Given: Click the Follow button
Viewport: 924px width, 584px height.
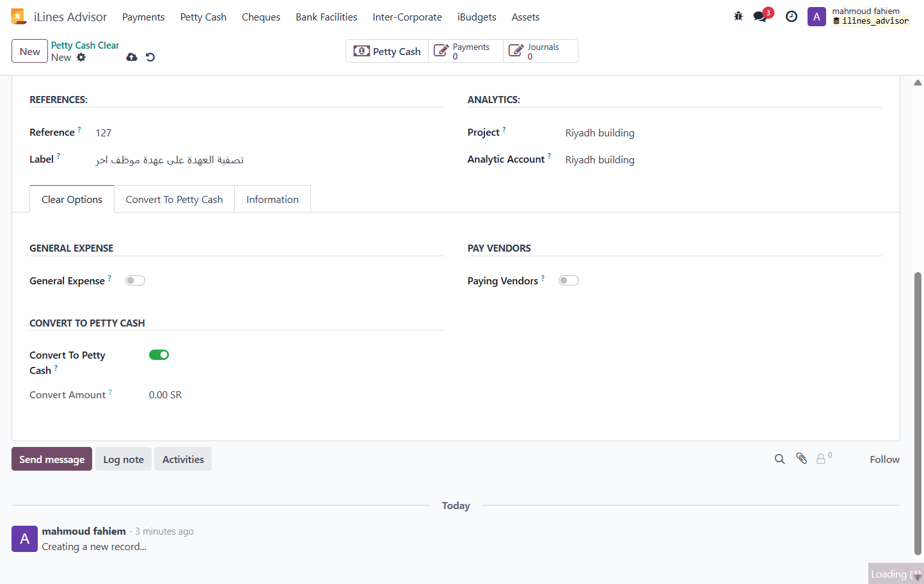Looking at the screenshot, I should click(x=884, y=459).
